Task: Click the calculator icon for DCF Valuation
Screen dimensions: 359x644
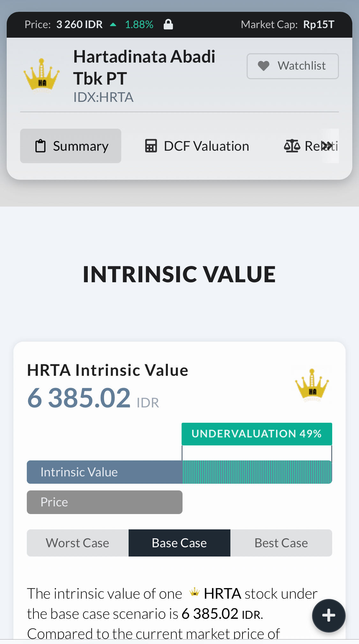Action: click(151, 146)
